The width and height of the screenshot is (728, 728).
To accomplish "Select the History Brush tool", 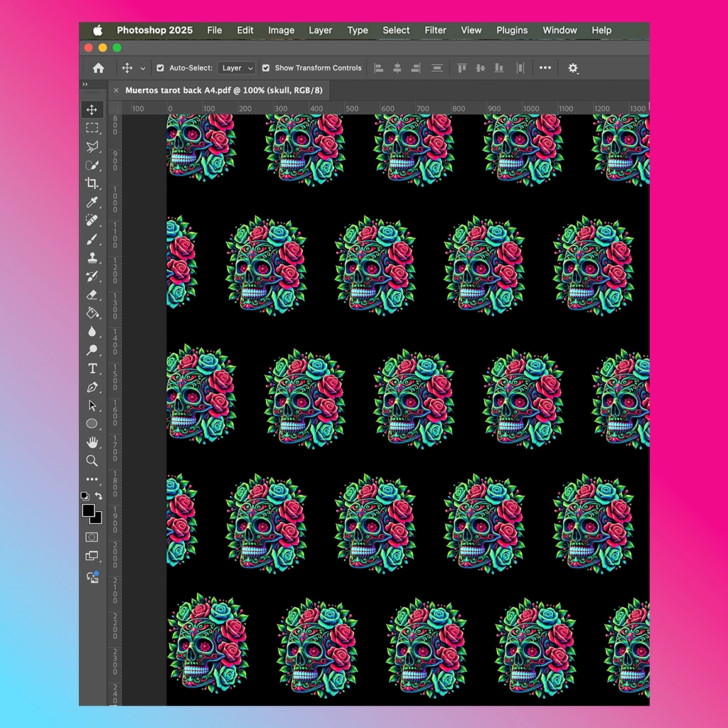I will pyautogui.click(x=92, y=277).
